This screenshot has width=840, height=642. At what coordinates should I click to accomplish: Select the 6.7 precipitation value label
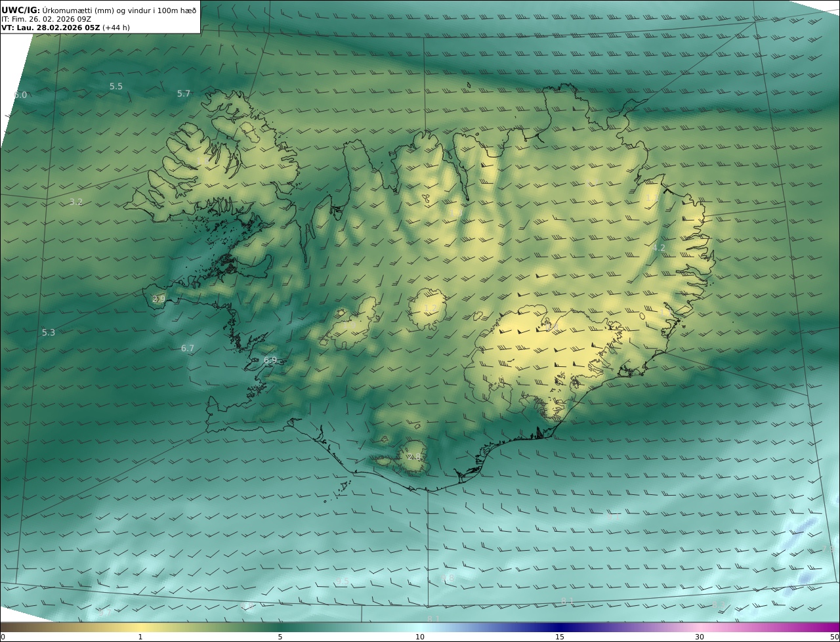188,349
